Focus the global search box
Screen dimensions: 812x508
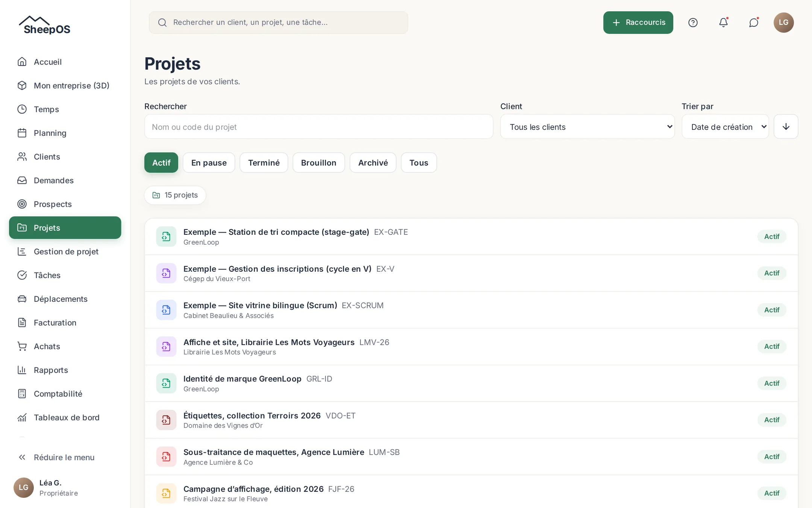[278, 23]
